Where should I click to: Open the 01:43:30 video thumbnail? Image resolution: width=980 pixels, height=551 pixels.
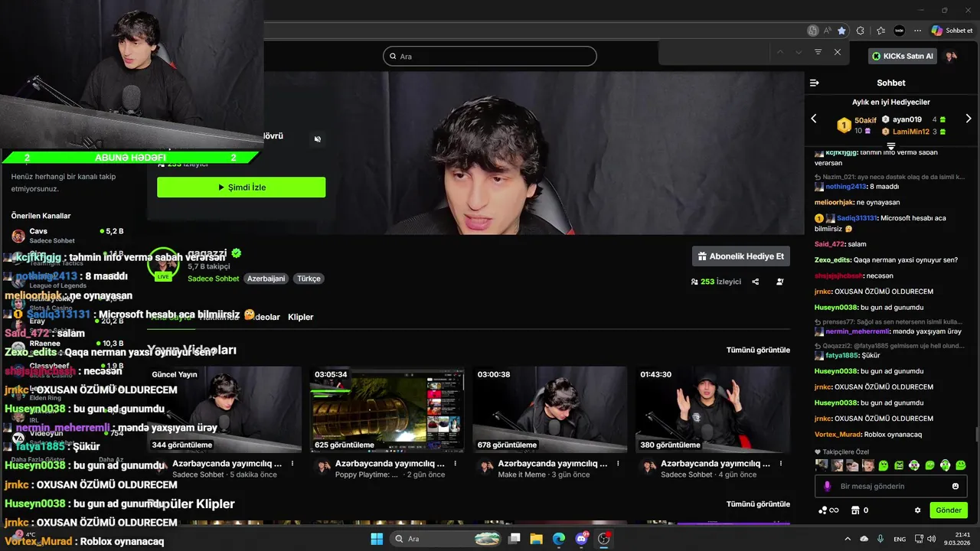click(x=713, y=409)
